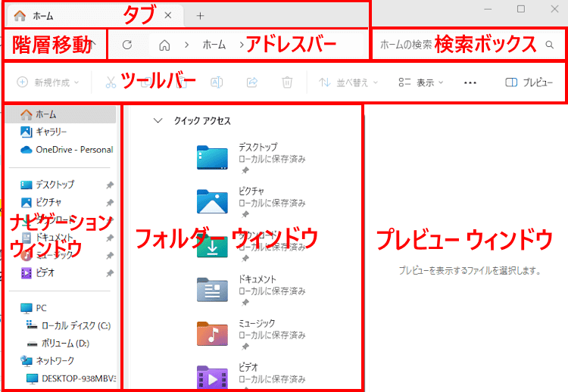Select ローカル ディスク (C:) in the navigation pane

76,325
